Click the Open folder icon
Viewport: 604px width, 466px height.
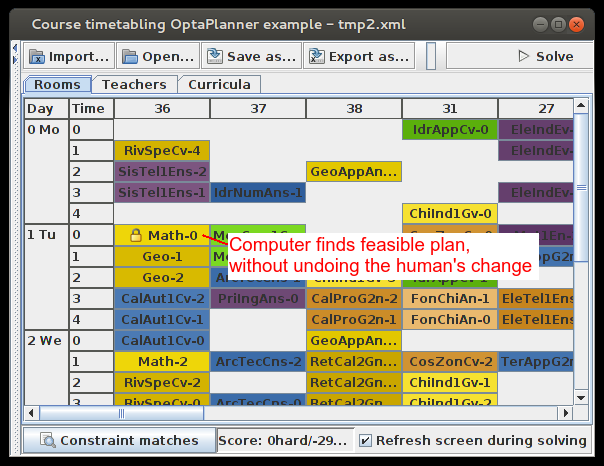click(x=130, y=57)
